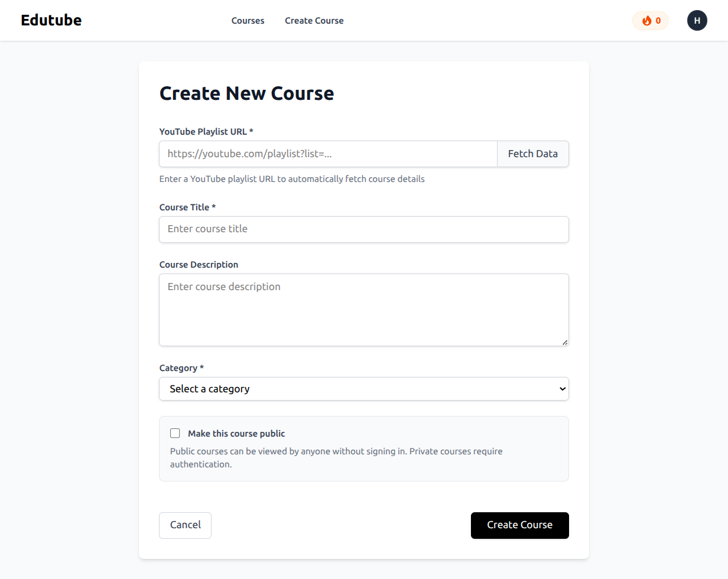The width and height of the screenshot is (728, 579).
Task: Choose a category from the combo box
Action: tap(364, 389)
